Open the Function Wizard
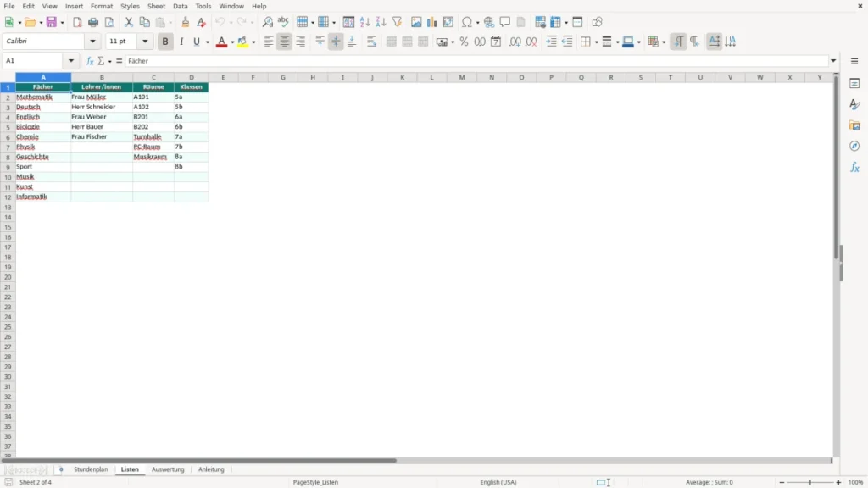This screenshot has height=488, width=868. (x=90, y=61)
